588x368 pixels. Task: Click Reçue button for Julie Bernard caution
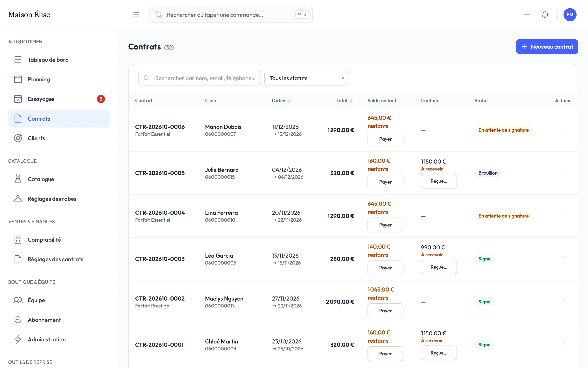click(x=439, y=181)
